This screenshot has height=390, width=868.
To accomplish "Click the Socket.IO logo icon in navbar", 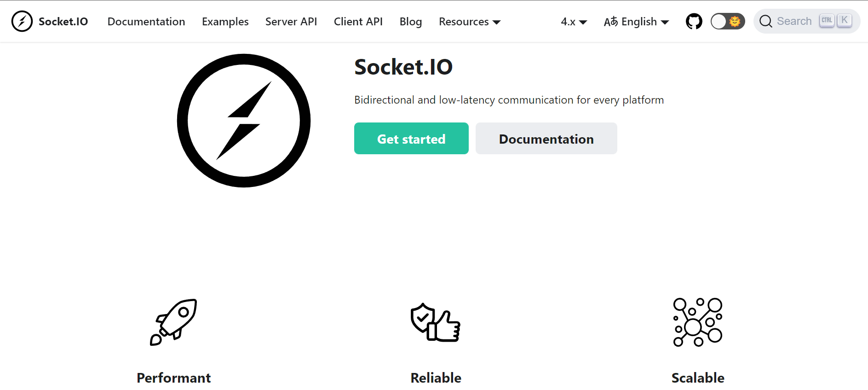I will coord(22,21).
